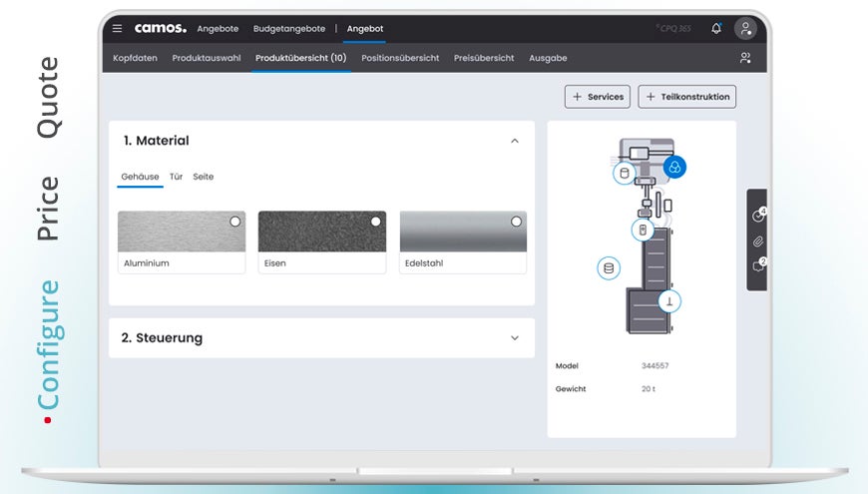Select Aluminium material radio button
868x494 pixels.
(x=234, y=222)
